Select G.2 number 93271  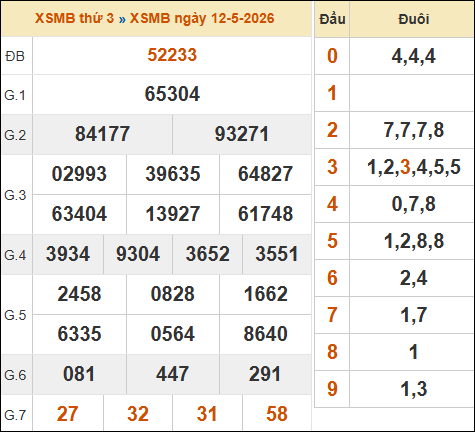[x=242, y=134]
